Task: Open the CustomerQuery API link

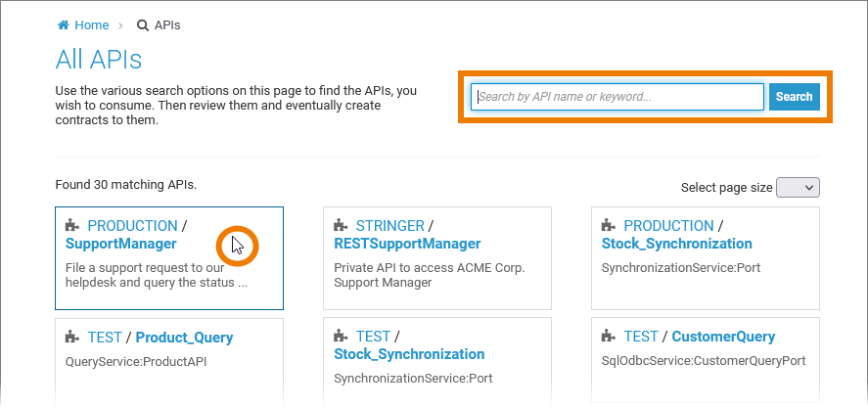Action: 723,338
